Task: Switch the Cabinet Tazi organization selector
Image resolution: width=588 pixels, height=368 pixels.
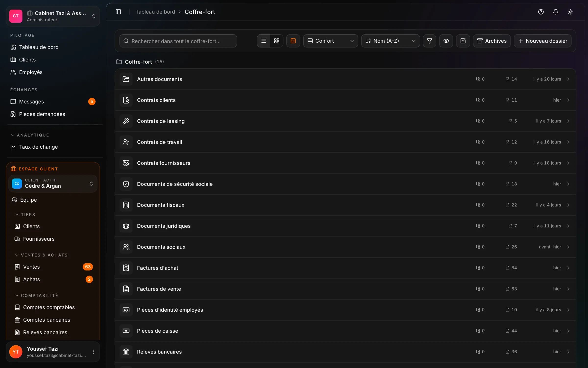Action: coord(53,16)
